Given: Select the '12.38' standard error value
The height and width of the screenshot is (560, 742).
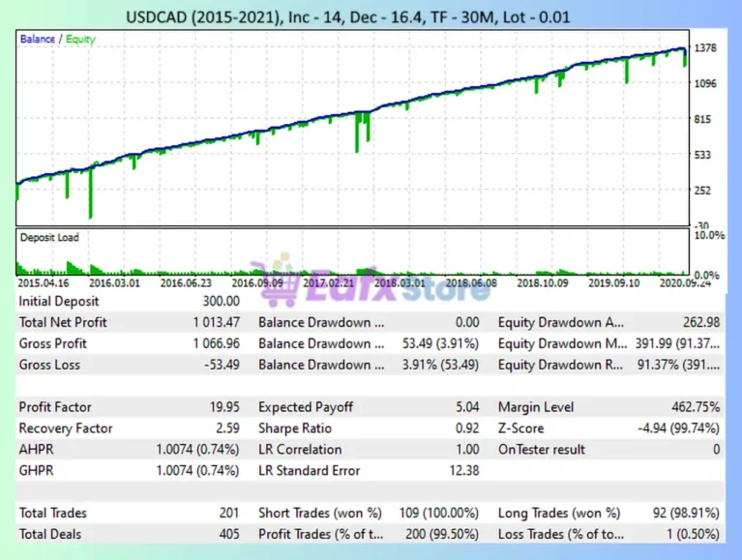Looking at the screenshot, I should (463, 471).
